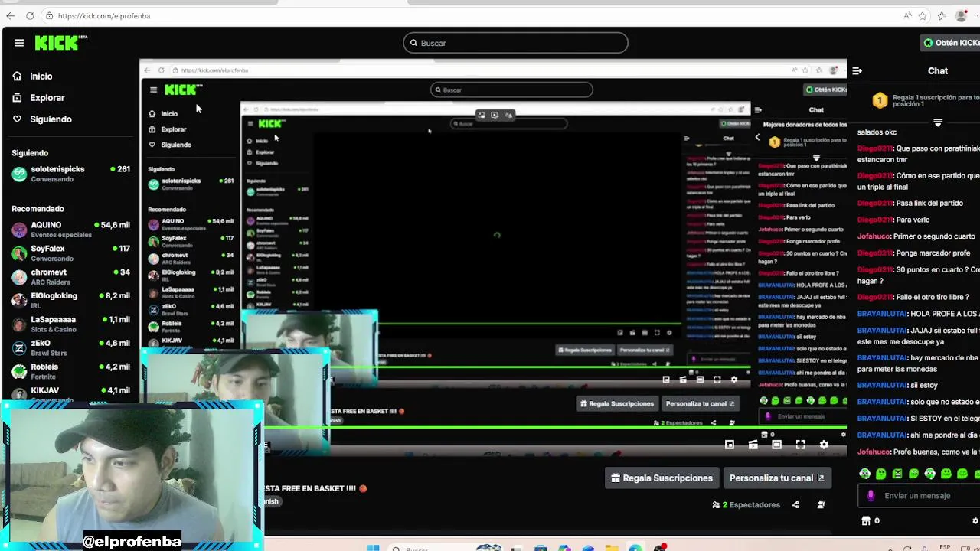Open the shop icon below the chat input
The image size is (980, 551).
866,521
